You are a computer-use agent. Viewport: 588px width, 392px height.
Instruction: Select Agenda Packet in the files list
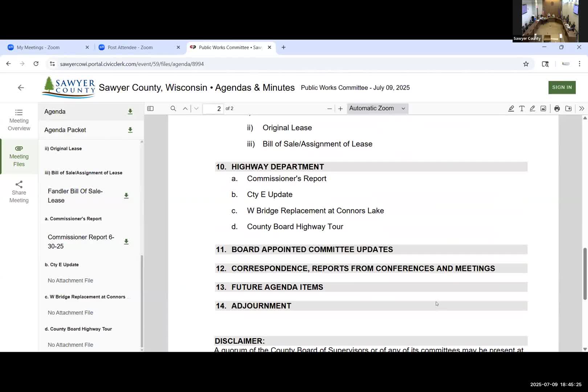pyautogui.click(x=65, y=130)
